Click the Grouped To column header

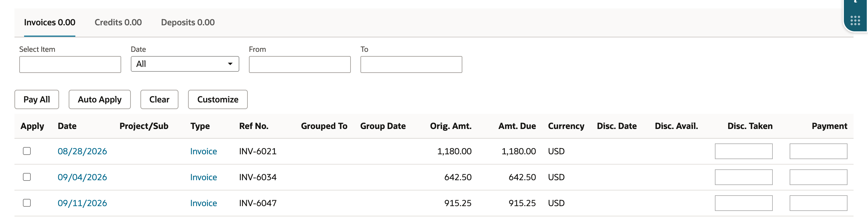(x=324, y=126)
